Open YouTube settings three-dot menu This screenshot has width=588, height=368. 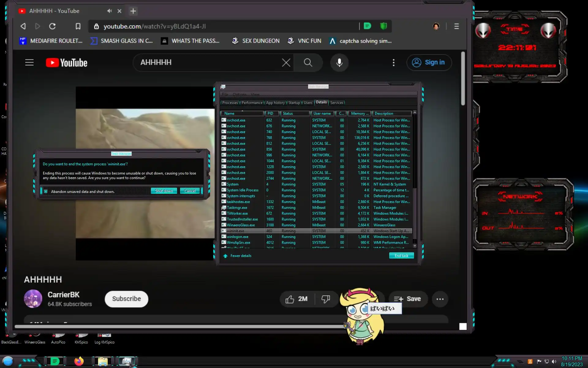tap(394, 63)
